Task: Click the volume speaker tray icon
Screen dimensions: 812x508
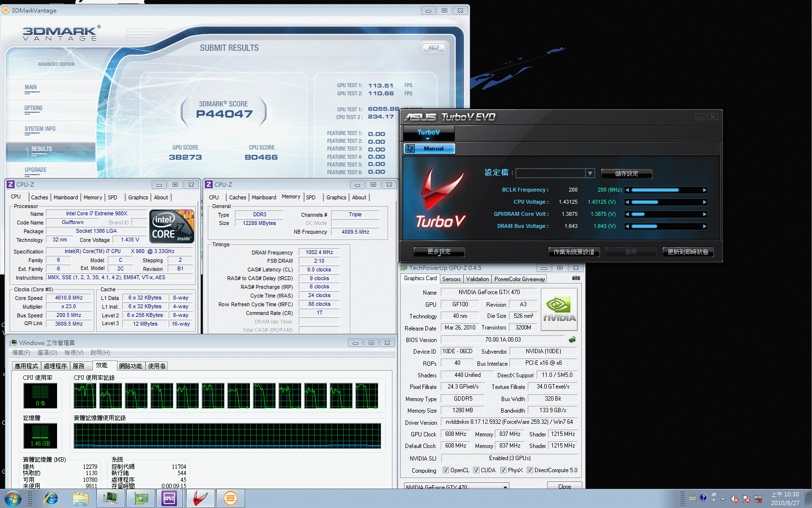Action: coord(734,499)
